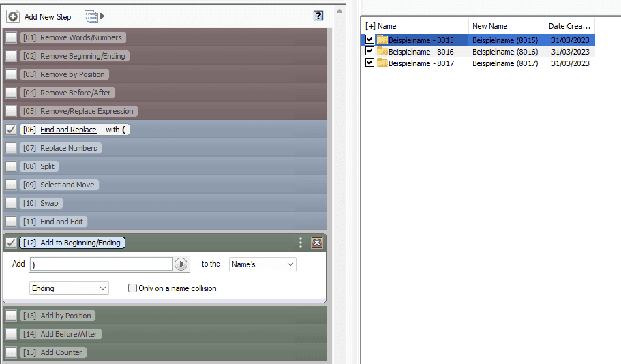The height and width of the screenshot is (364, 621).
Task: Enable step 07 Replace Numbers checkbox
Action: click(x=11, y=148)
